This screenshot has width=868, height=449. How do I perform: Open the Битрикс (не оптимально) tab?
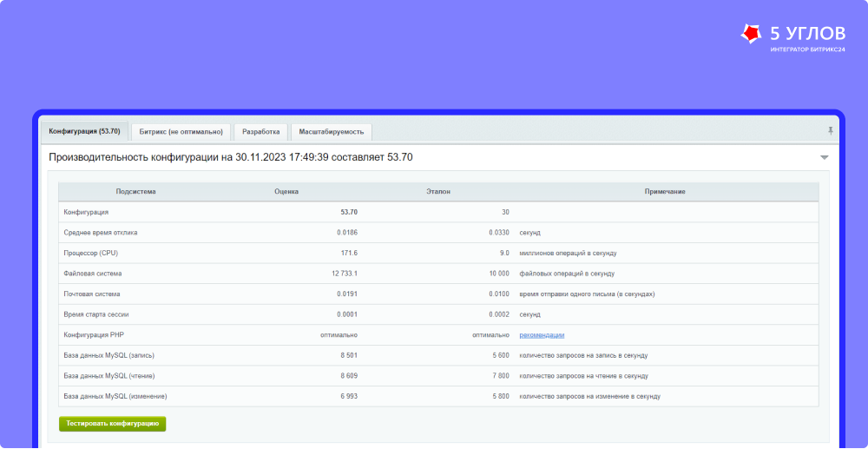pyautogui.click(x=181, y=132)
